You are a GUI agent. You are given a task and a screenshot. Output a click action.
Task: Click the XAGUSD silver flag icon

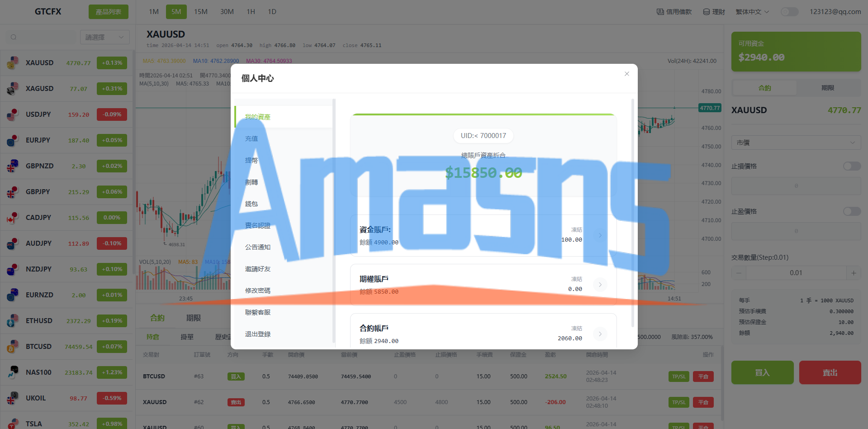point(13,89)
